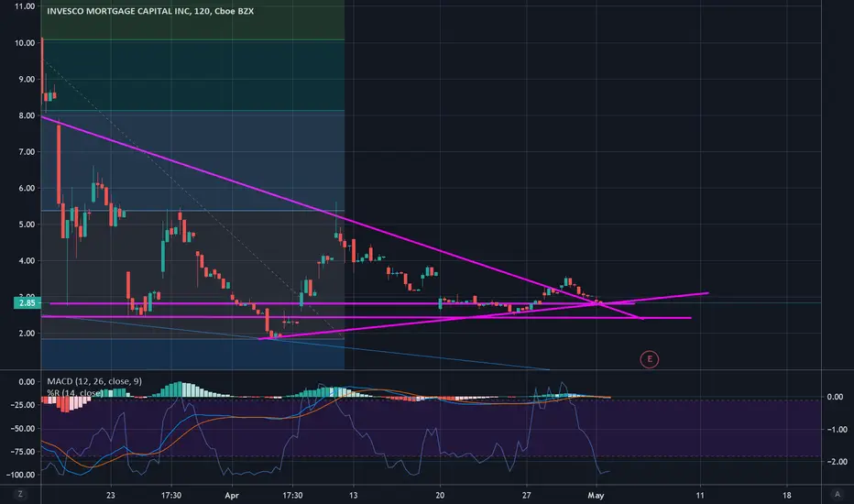
Task: Click the 18 date on the time axis
Action: (x=787, y=495)
